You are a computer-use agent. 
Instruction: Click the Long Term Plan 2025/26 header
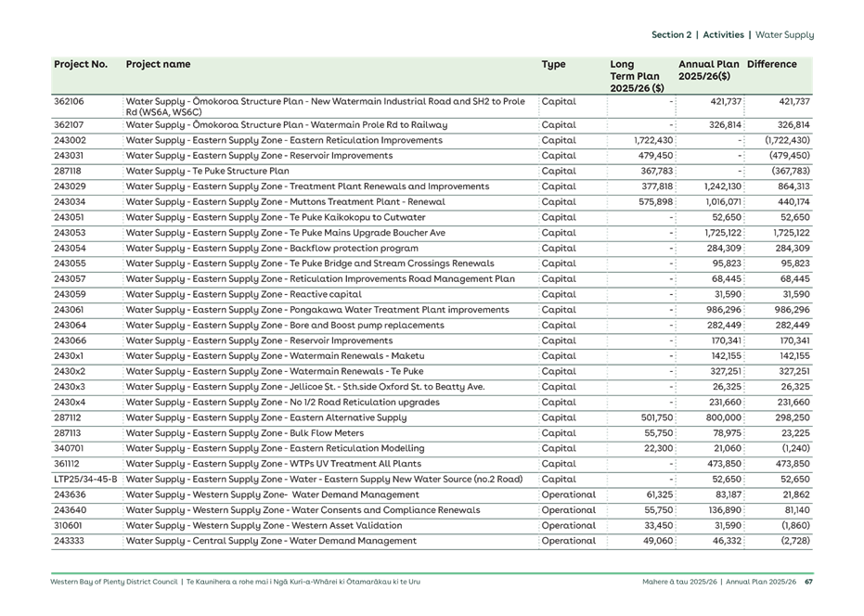(x=637, y=76)
